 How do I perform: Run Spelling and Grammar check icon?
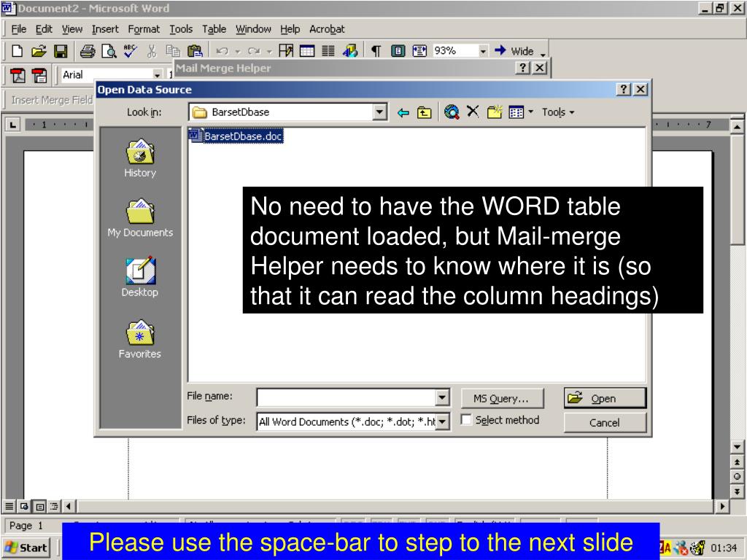point(130,51)
